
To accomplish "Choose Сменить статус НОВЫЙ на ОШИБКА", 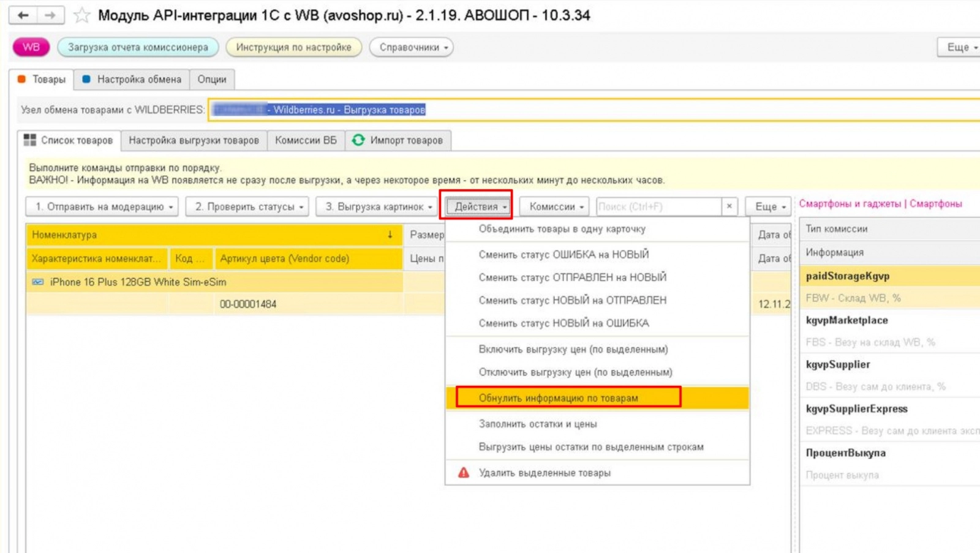I will [598, 323].
